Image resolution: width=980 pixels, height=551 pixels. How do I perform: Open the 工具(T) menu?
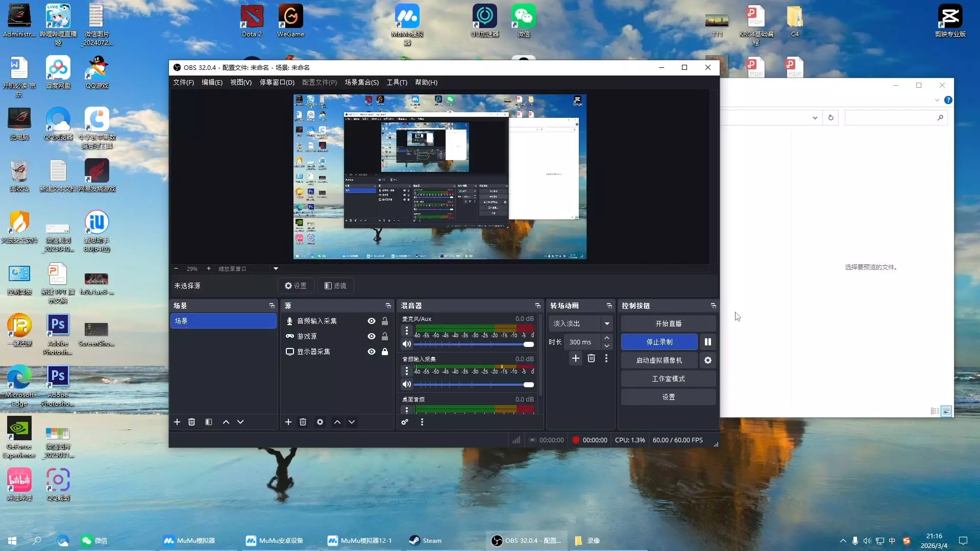(x=397, y=82)
